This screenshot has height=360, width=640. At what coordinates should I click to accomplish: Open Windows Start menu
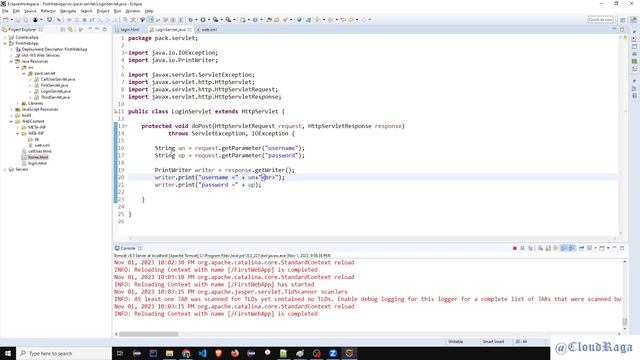tap(8, 353)
